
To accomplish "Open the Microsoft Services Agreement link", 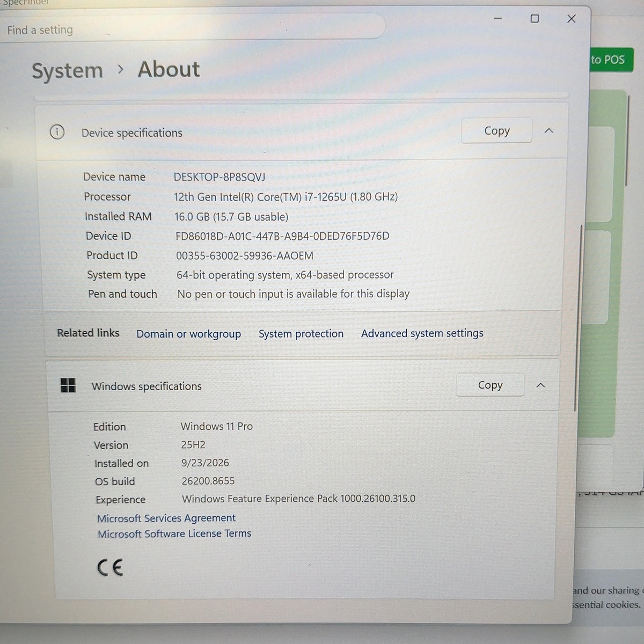I will pos(166,518).
